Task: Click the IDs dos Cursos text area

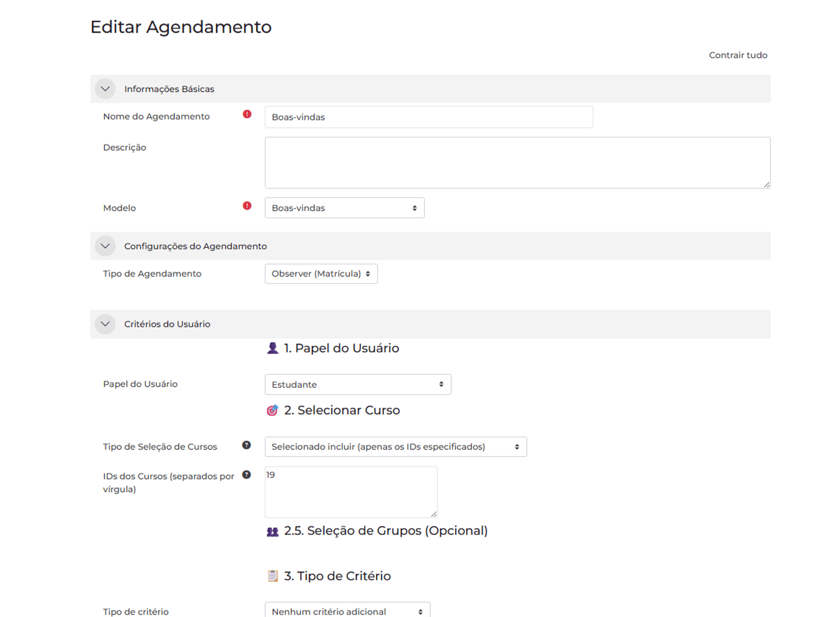Action: tap(351, 492)
